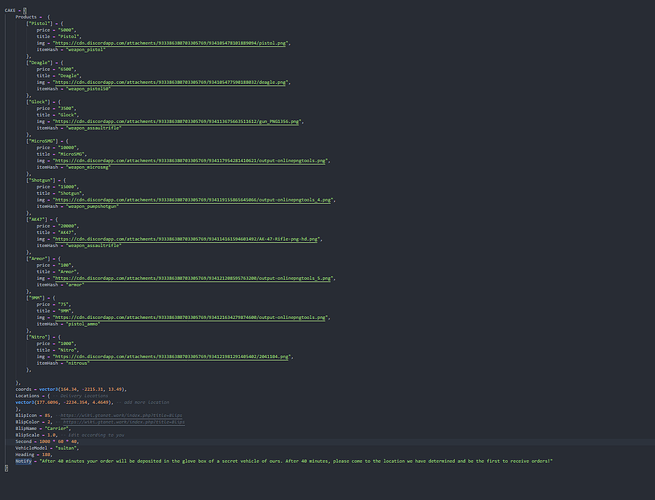Click the ["Armor"] table key
The image size is (655, 500).
38,259
